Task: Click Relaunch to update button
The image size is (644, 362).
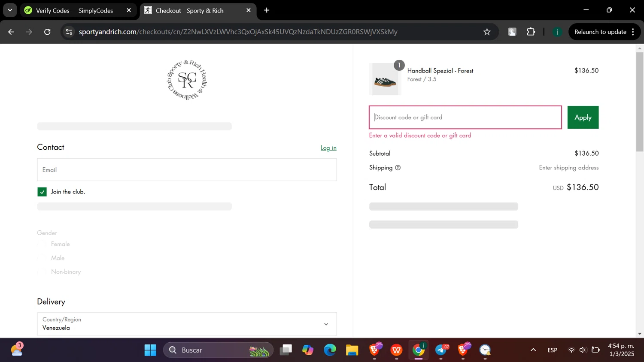Action: click(600, 32)
